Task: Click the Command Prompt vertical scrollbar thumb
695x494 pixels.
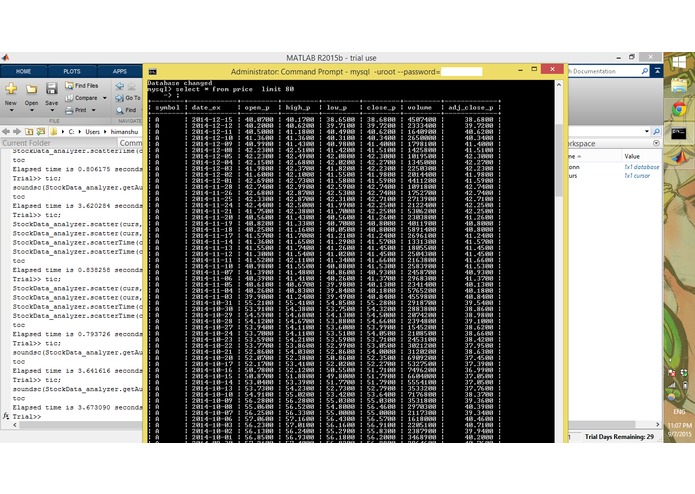Action: click(559, 159)
